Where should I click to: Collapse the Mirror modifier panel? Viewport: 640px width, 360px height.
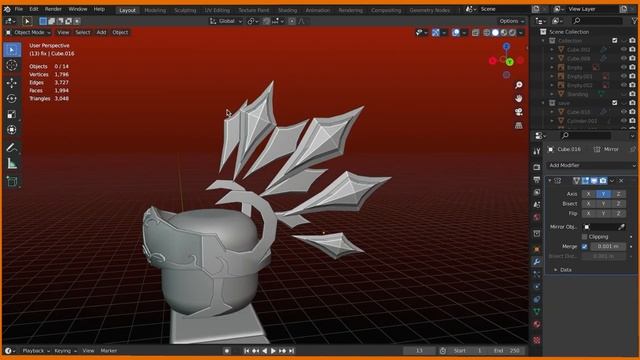point(550,181)
